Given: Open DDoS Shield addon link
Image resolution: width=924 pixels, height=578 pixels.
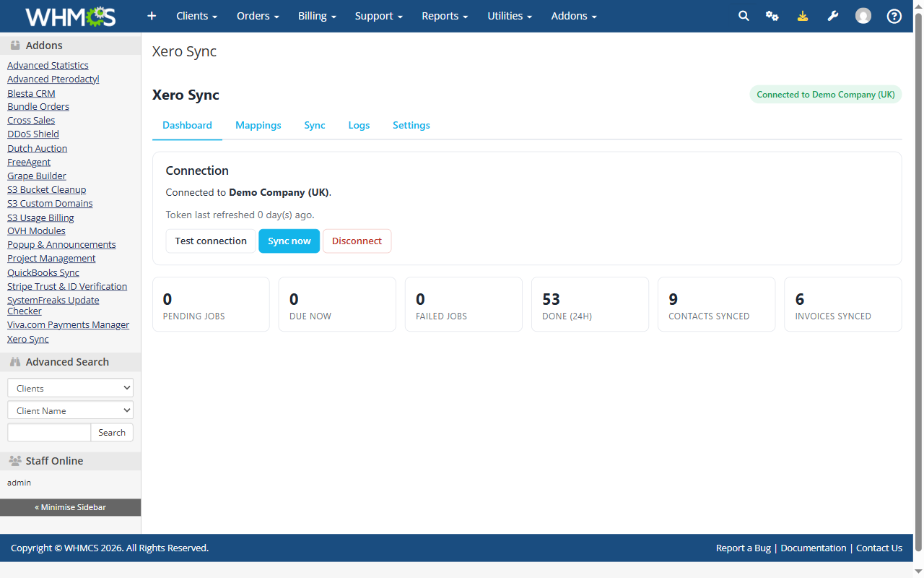Looking at the screenshot, I should point(33,134).
